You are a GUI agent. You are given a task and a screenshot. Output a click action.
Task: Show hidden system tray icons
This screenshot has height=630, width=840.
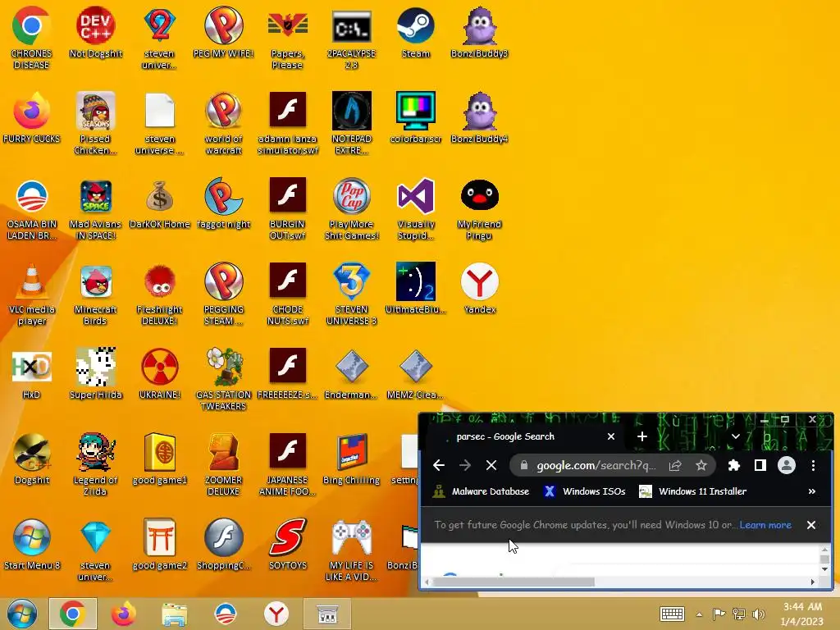(x=699, y=614)
